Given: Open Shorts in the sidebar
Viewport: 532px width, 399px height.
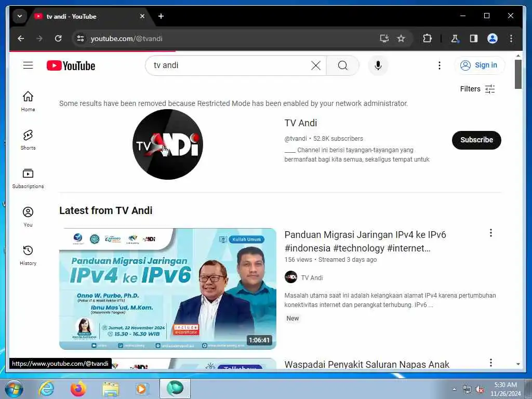Looking at the screenshot, I should tap(28, 140).
